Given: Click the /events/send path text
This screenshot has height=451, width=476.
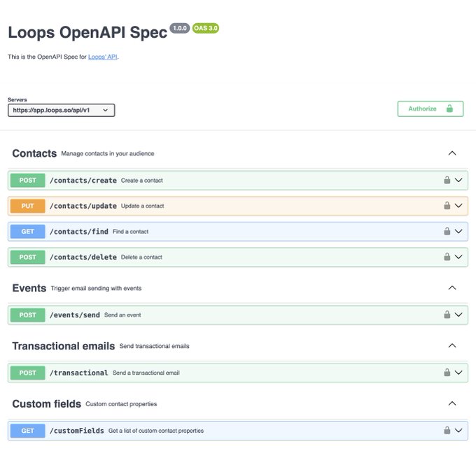Looking at the screenshot, I should [x=75, y=315].
